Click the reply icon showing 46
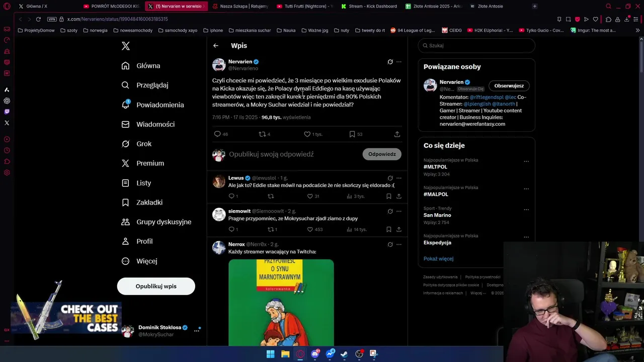644x362 pixels. click(217, 134)
